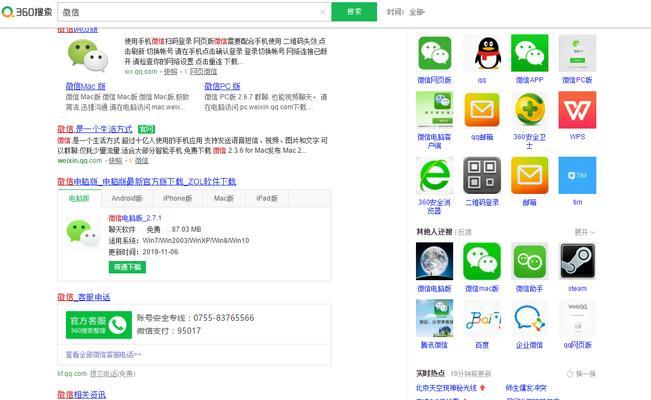Open the qq网页版 thumbnail

[577, 318]
